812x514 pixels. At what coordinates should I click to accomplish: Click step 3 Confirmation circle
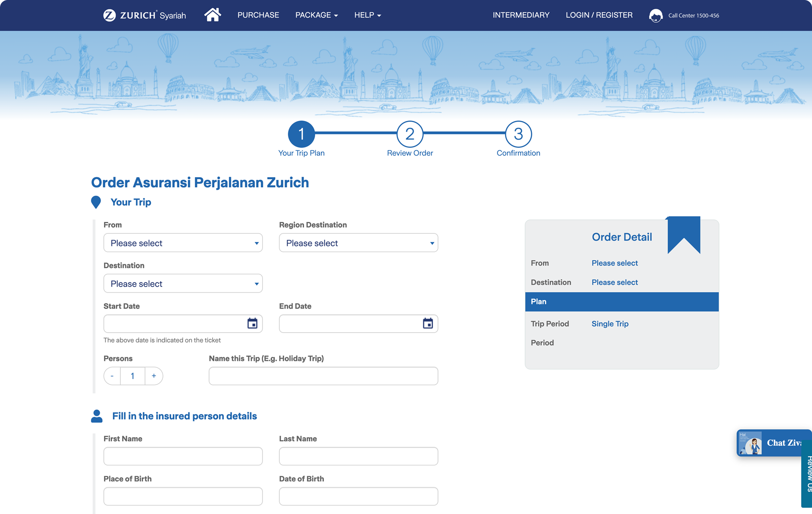[518, 134]
